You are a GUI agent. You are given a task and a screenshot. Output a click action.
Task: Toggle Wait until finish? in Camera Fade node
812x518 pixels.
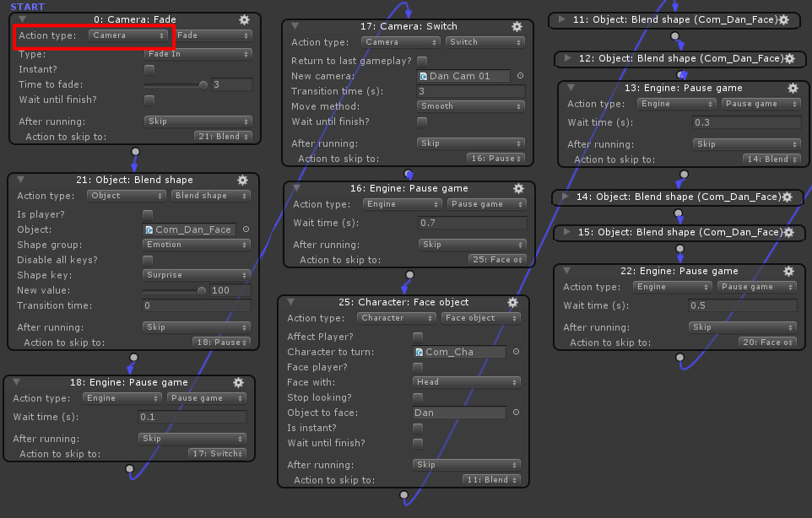[149, 100]
